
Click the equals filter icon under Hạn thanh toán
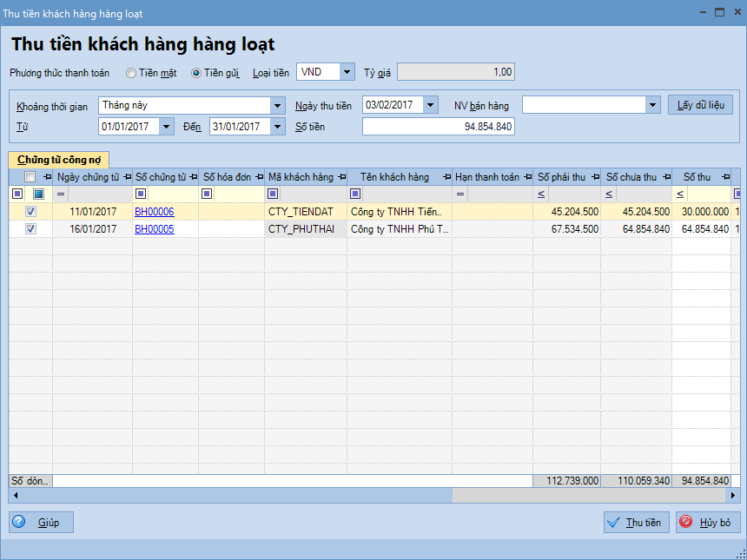click(x=460, y=194)
